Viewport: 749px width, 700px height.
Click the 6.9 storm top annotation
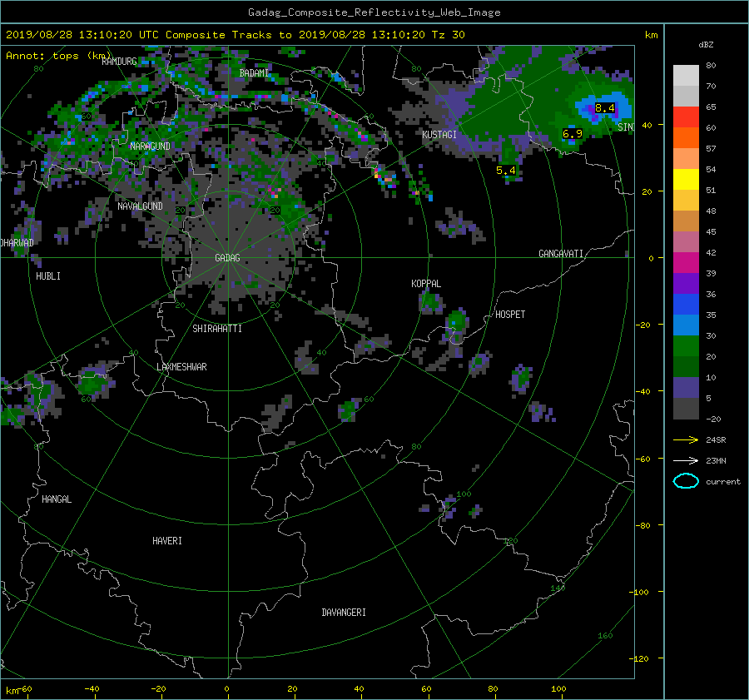[573, 134]
